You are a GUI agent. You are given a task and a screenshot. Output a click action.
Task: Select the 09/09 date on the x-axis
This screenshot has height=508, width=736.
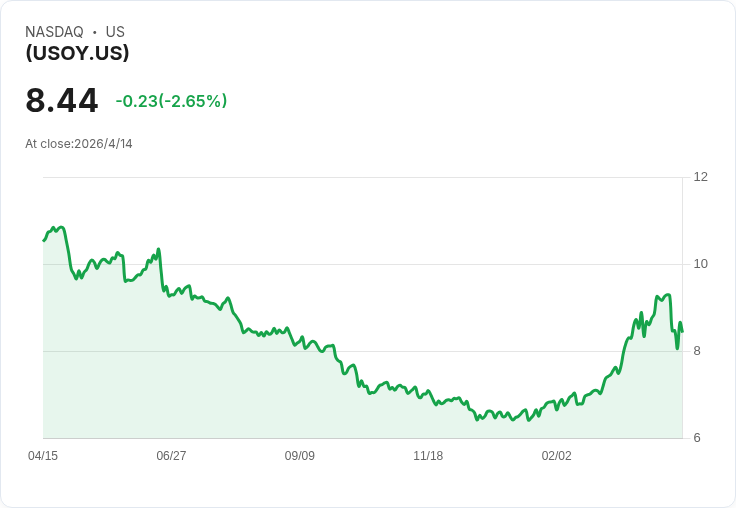click(300, 456)
